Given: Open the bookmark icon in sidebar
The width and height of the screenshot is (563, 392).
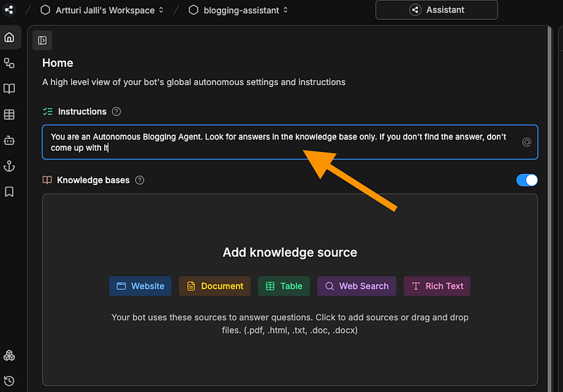Looking at the screenshot, I should click(x=9, y=191).
